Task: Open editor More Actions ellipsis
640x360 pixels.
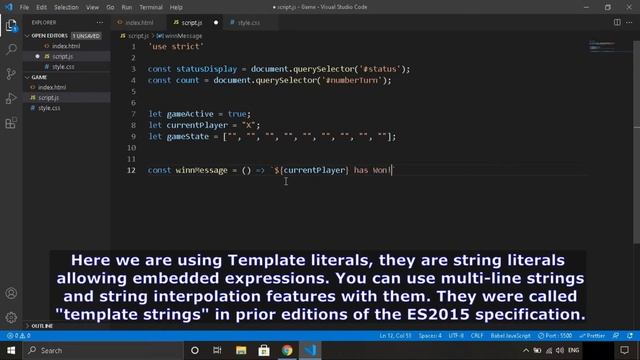Action: click(629, 22)
